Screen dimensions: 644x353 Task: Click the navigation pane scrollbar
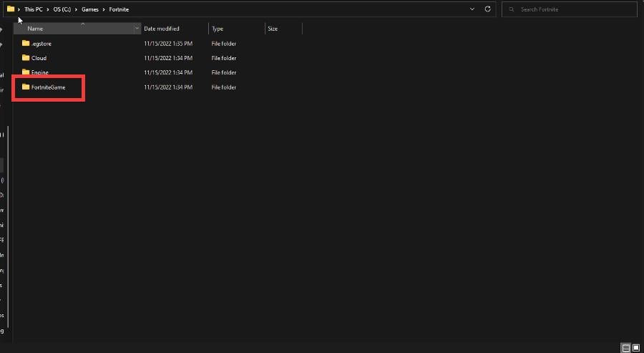pos(8,226)
